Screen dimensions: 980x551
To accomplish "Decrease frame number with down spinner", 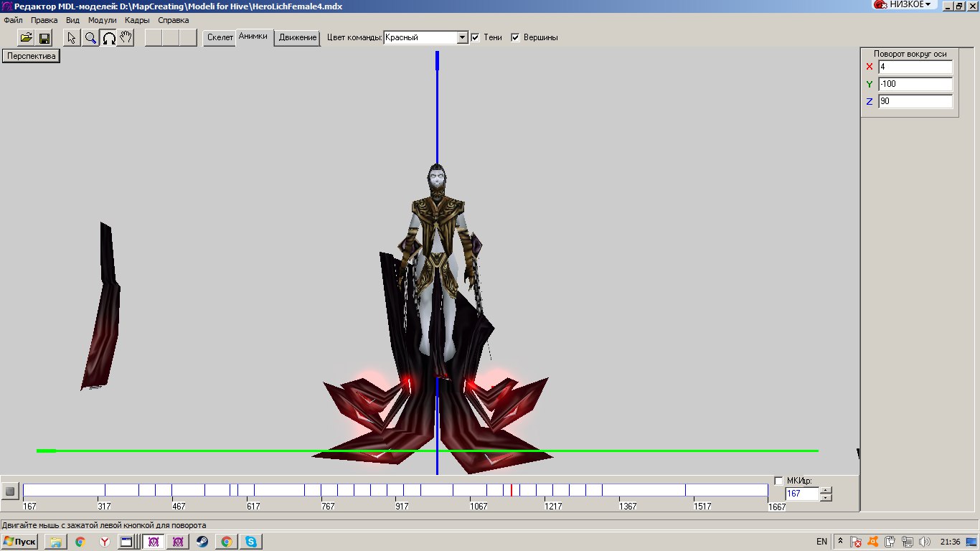I will (826, 497).
